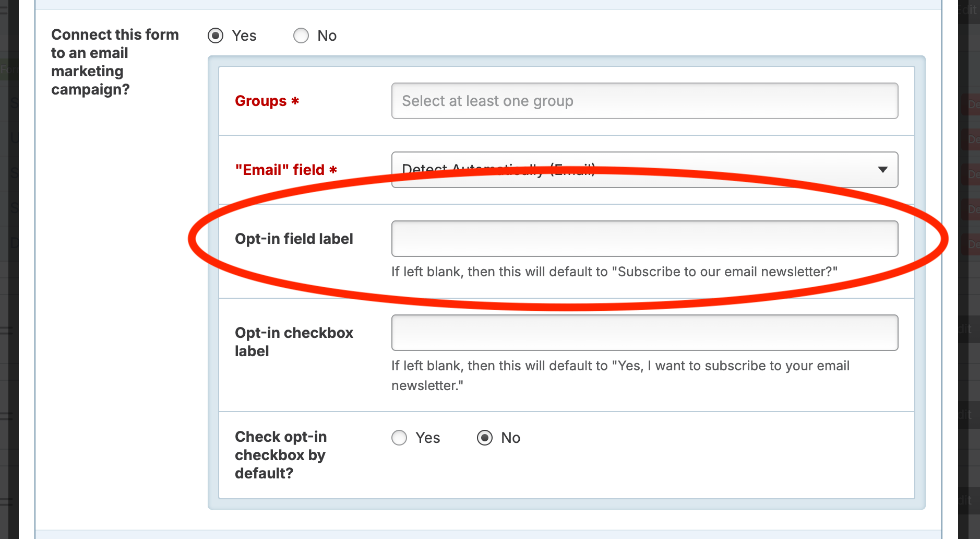
Task: Select "No" under check opt-in checkbox by default
Action: pyautogui.click(x=485, y=438)
